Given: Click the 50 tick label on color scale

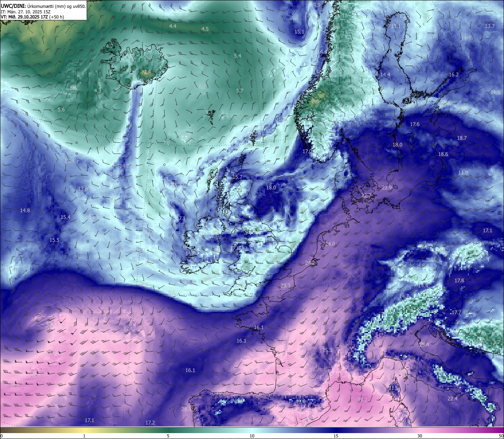Looking at the screenshot, I should tap(501, 436).
